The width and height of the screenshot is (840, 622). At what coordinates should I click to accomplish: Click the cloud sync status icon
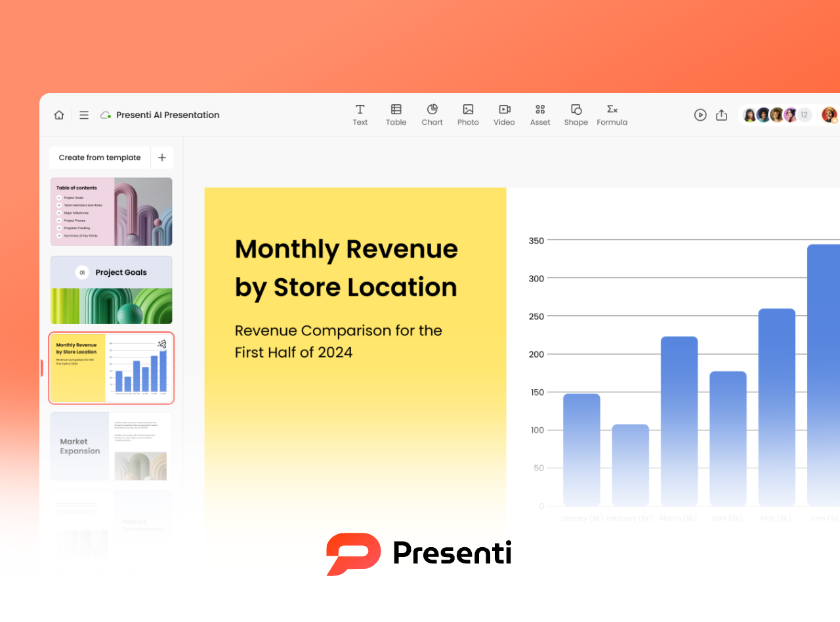pyautogui.click(x=105, y=115)
